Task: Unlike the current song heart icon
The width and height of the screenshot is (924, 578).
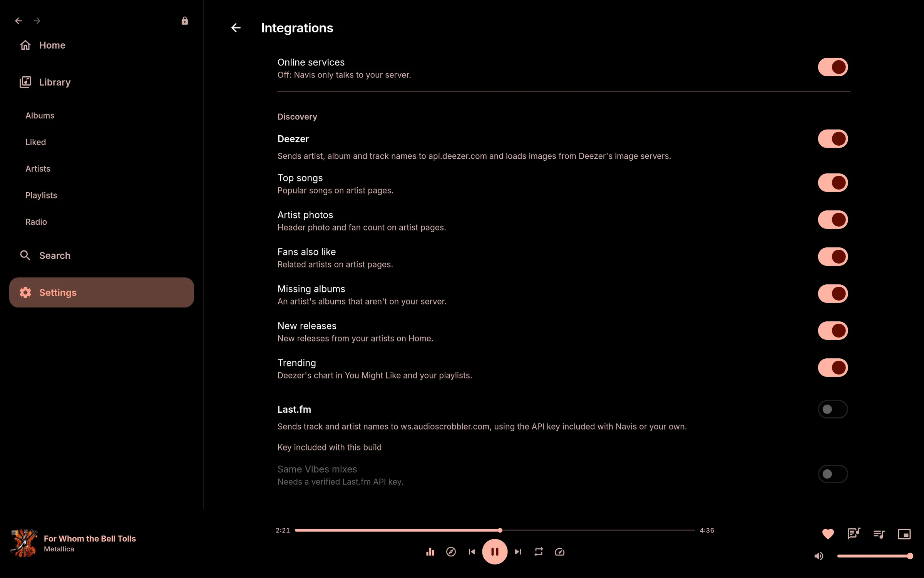Action: point(828,534)
